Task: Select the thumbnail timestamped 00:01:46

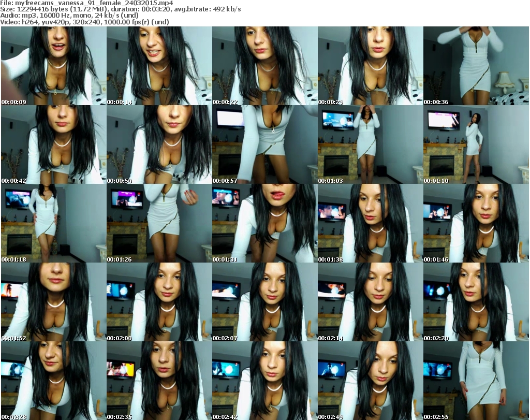Action: (476, 223)
